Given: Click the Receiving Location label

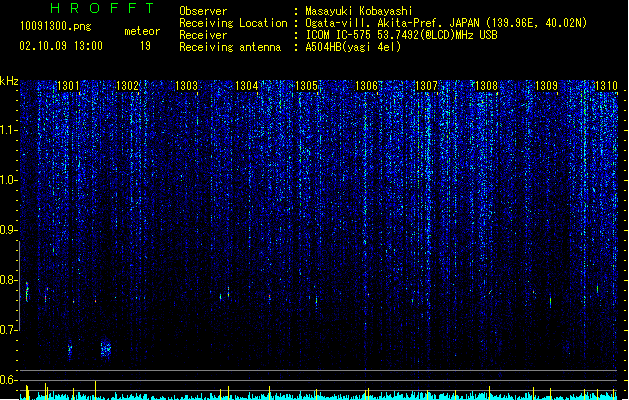Looking at the screenshot, I should [x=233, y=23].
